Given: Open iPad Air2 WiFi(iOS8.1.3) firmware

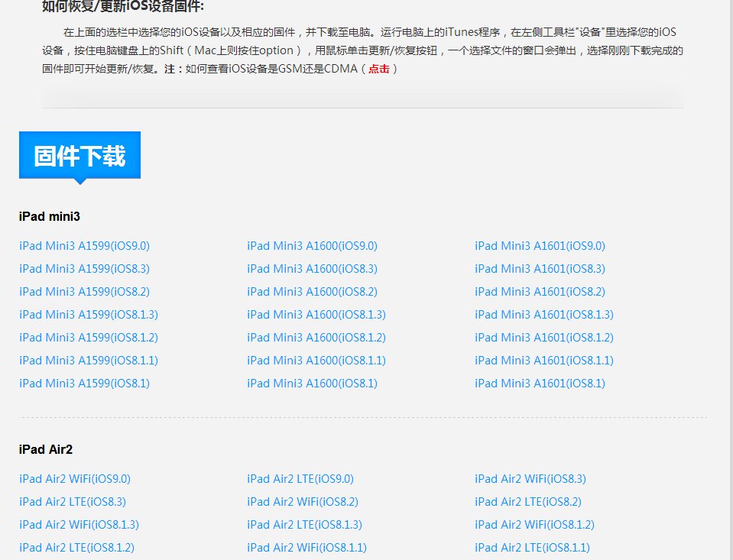Looking at the screenshot, I should pyautogui.click(x=79, y=525).
